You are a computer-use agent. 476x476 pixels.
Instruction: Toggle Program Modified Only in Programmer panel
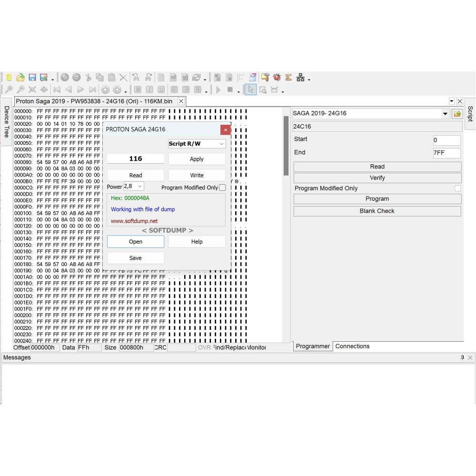(458, 188)
